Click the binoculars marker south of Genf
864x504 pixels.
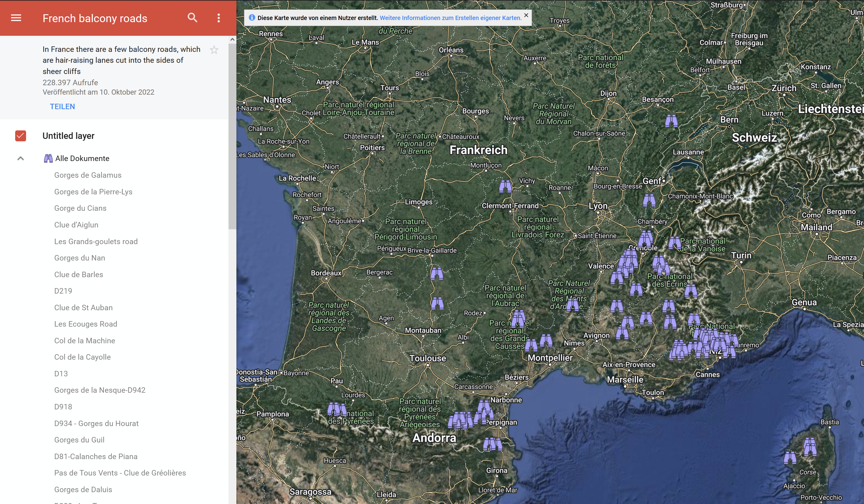click(x=649, y=200)
